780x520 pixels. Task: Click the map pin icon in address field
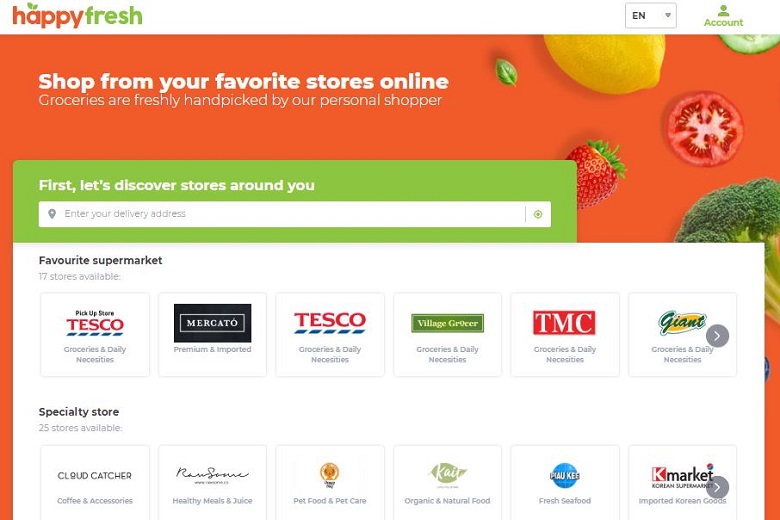click(52, 214)
